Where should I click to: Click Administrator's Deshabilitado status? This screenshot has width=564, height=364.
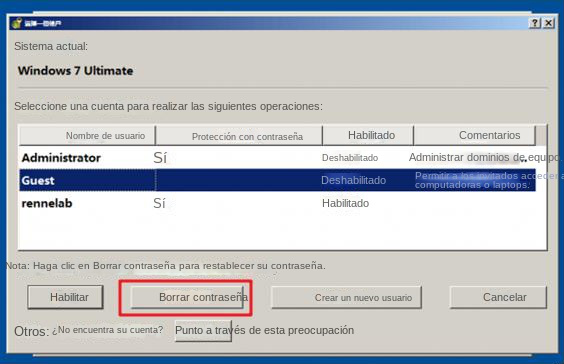coord(350,158)
